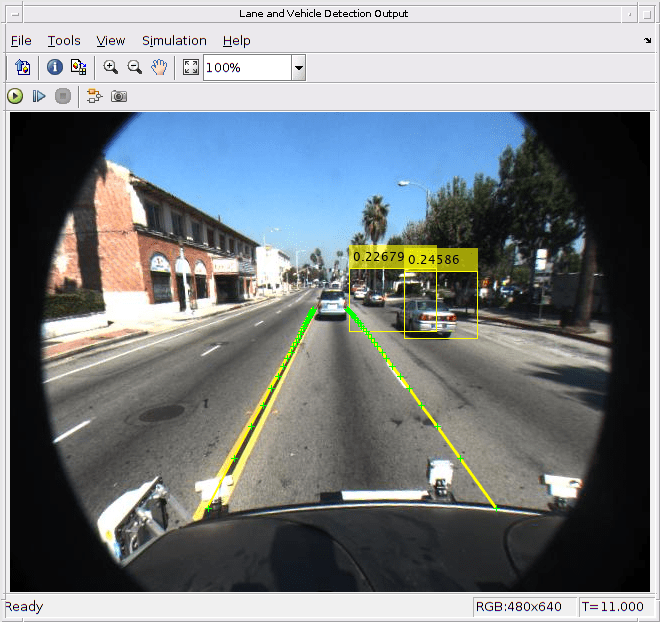Open the Simulation menu
The image size is (660, 622).
coord(174,40)
